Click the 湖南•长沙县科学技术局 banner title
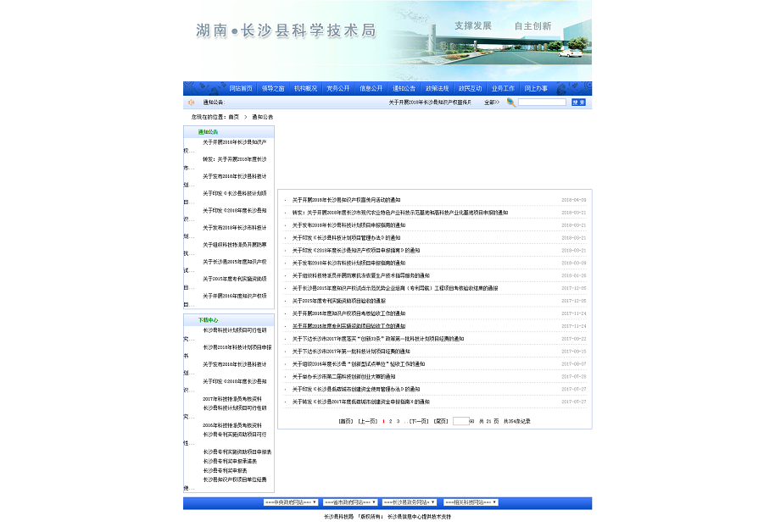This screenshot has height=532, width=775. tap(286, 30)
